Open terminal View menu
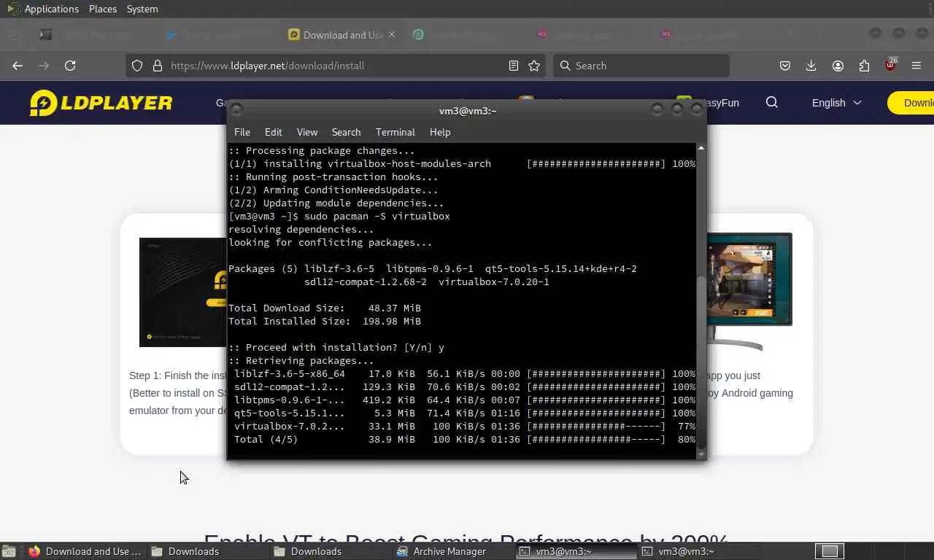This screenshot has height=560, width=934. tap(307, 132)
